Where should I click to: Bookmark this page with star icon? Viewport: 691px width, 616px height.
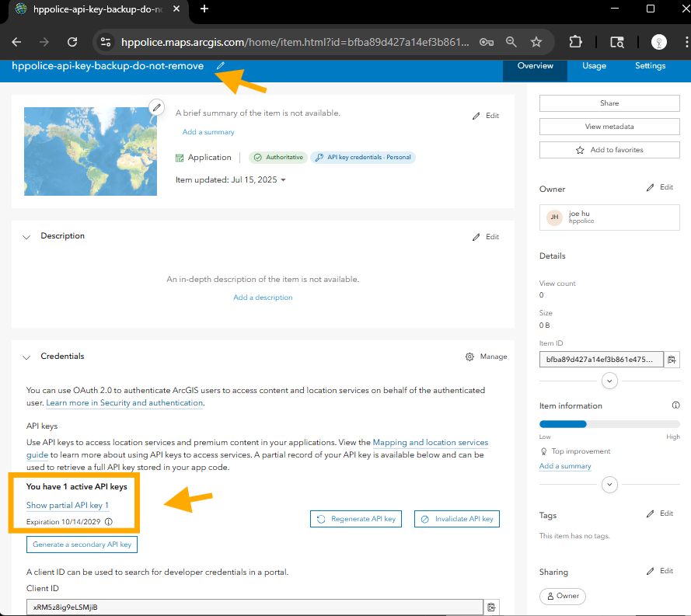coord(536,42)
